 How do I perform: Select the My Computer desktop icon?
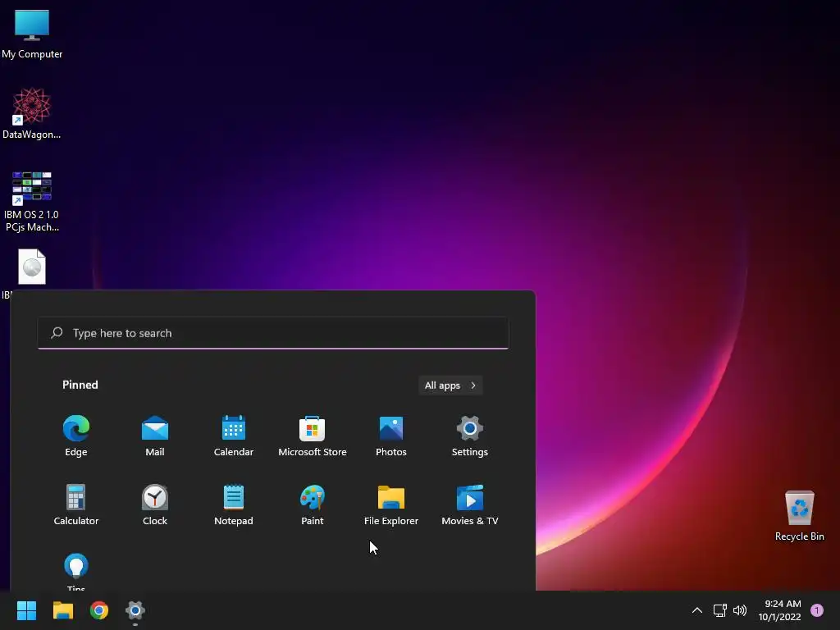[x=32, y=34]
